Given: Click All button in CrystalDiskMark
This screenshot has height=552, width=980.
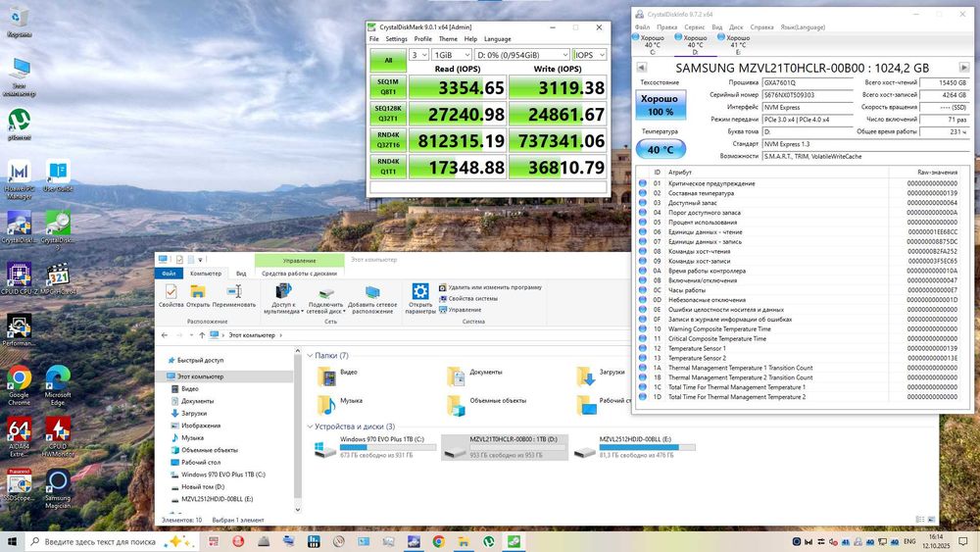Looking at the screenshot, I should click(x=388, y=60).
